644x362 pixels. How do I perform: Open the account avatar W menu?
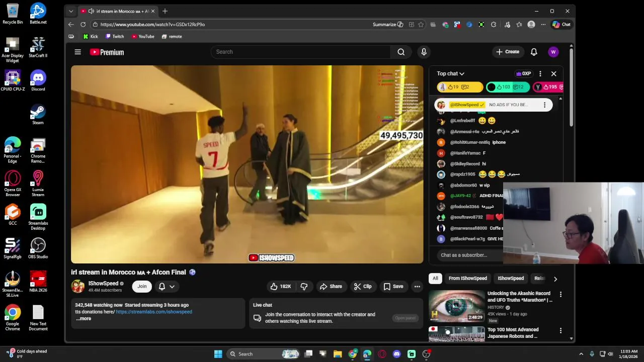tap(553, 52)
